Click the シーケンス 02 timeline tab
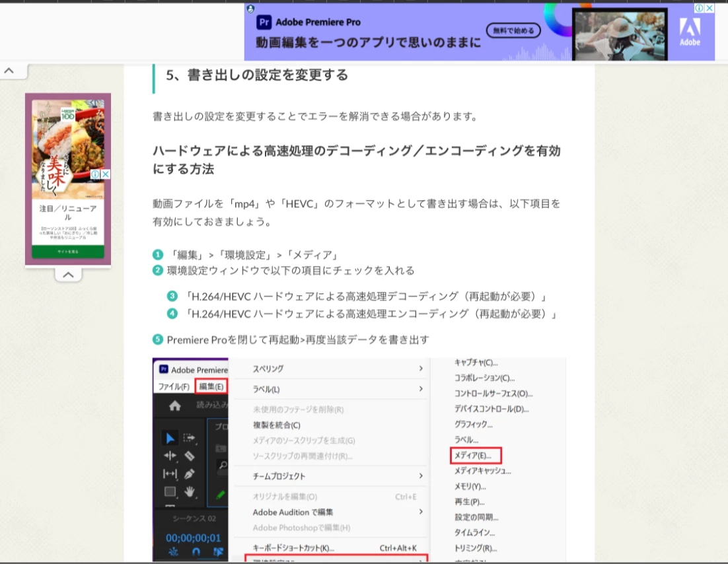 click(x=194, y=518)
